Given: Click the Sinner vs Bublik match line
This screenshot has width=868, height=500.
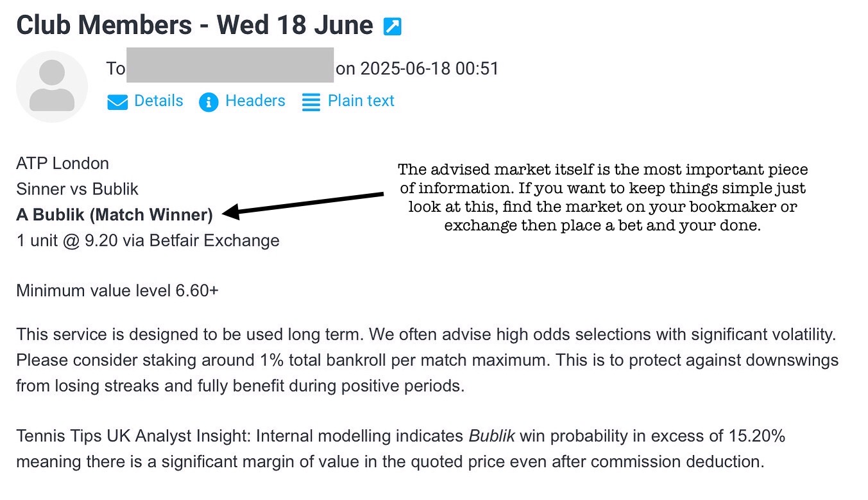Looking at the screenshot, I should 78,189.
